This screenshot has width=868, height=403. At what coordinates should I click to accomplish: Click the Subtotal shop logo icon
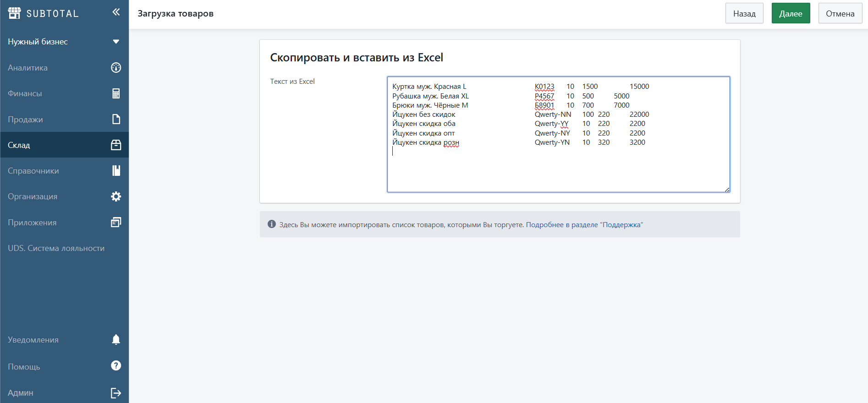[14, 13]
